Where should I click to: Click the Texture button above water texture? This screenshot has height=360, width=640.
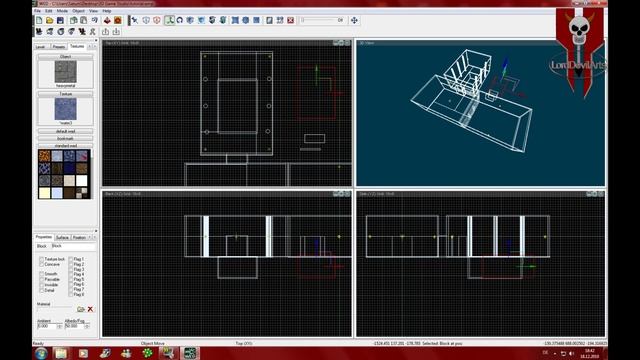pos(65,94)
